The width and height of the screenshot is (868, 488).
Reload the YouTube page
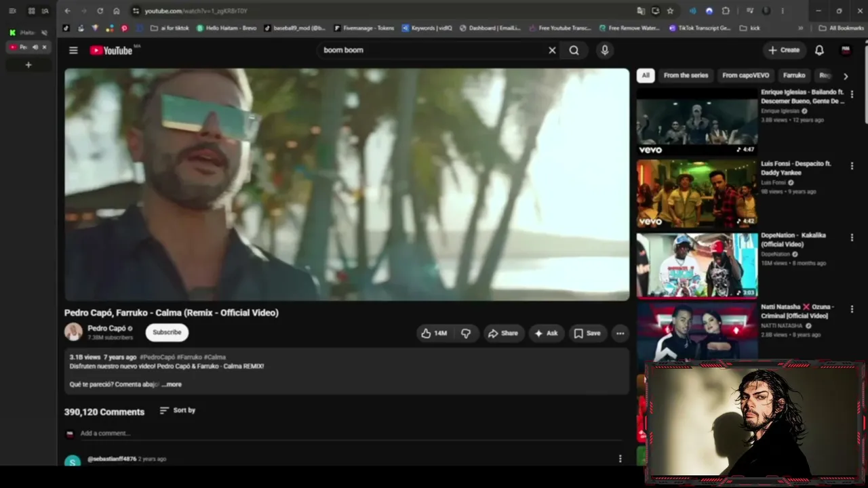point(100,11)
